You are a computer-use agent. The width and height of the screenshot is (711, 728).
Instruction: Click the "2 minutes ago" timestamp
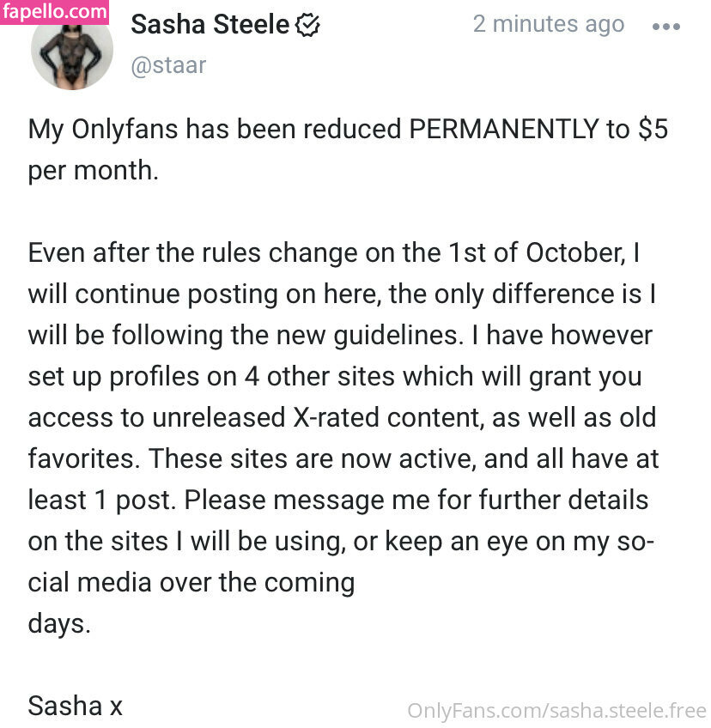[x=548, y=24]
